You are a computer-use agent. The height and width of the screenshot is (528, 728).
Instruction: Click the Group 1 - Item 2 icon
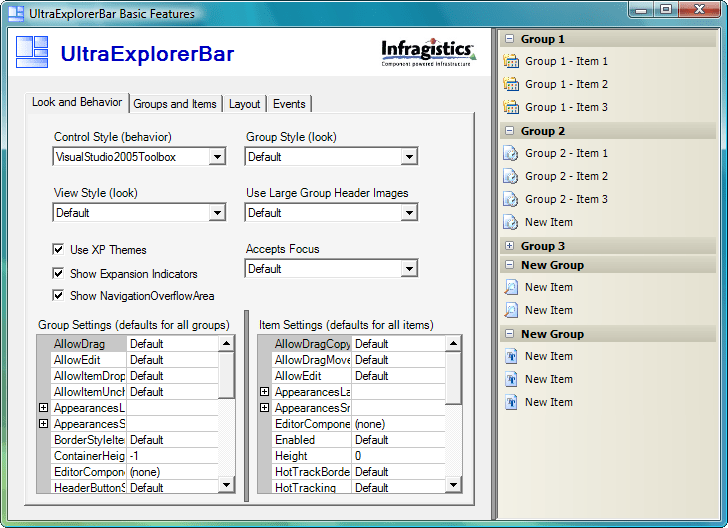pyautogui.click(x=511, y=84)
